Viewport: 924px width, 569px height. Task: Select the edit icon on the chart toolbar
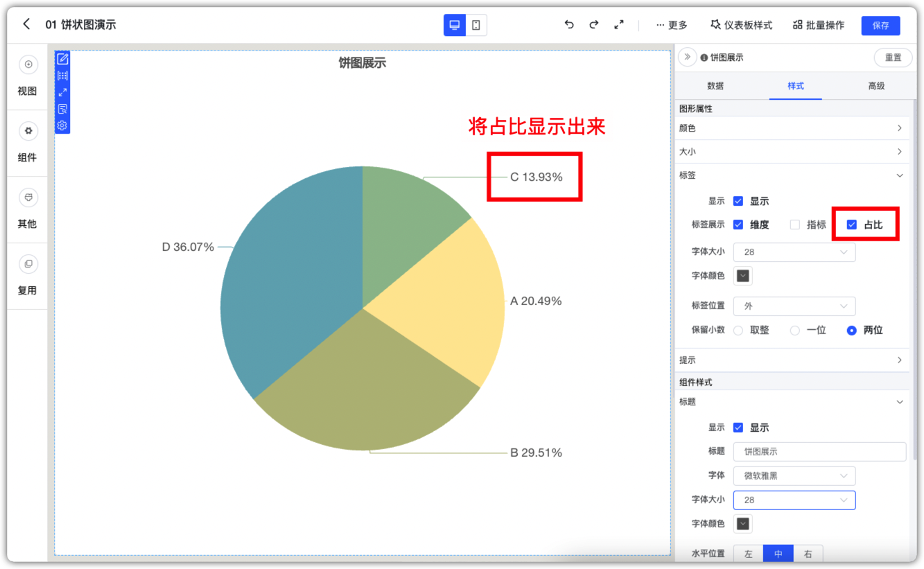tap(62, 59)
